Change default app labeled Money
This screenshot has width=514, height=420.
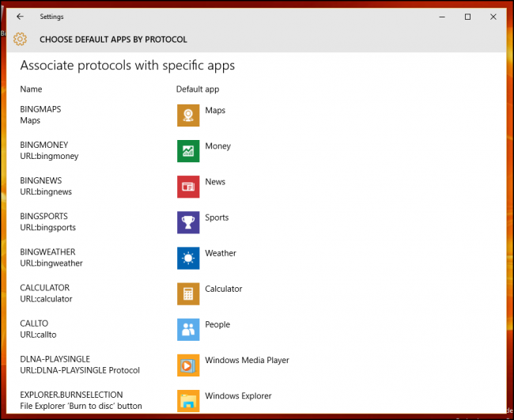click(218, 146)
